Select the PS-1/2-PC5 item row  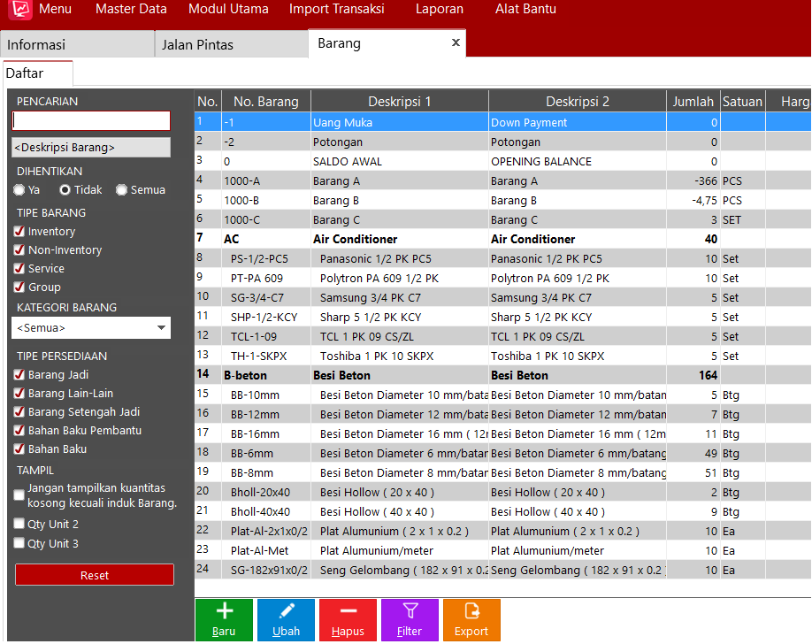pyautogui.click(x=502, y=258)
